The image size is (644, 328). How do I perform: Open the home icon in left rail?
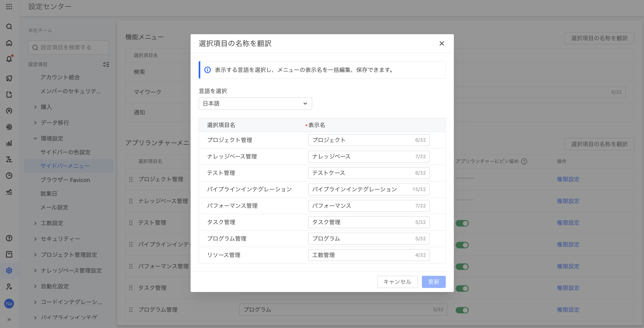pyautogui.click(x=9, y=43)
